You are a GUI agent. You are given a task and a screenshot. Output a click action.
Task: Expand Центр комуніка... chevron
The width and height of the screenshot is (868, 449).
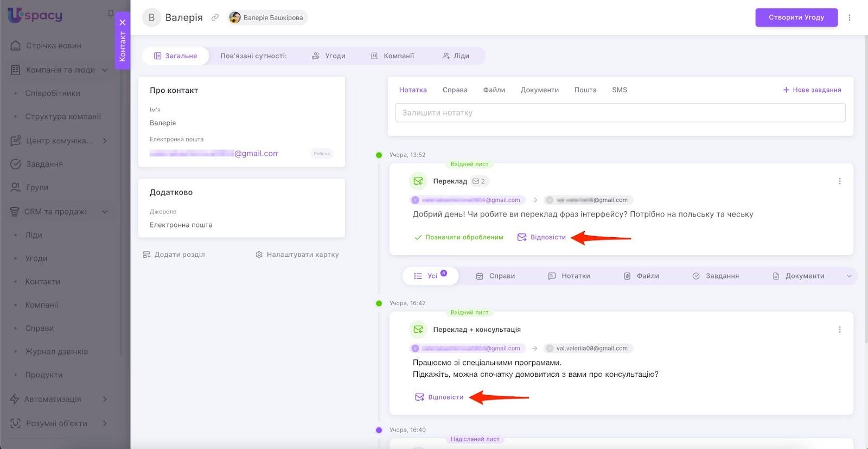(x=105, y=141)
